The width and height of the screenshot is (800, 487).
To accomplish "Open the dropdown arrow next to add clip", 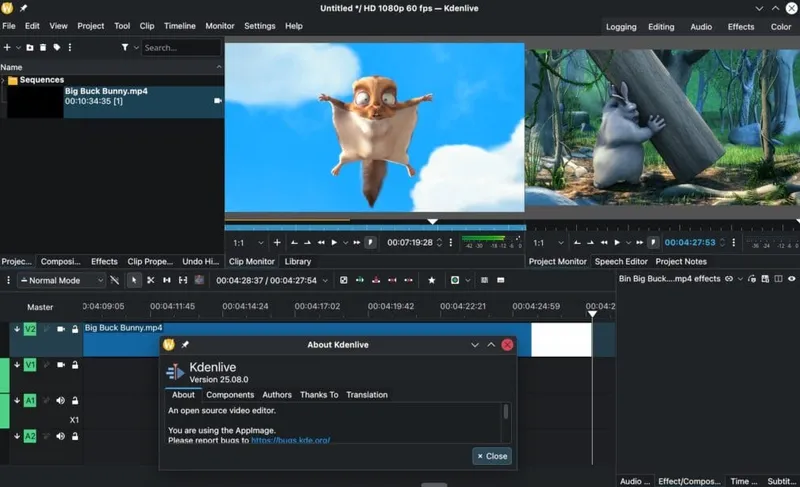I will pyautogui.click(x=18, y=47).
